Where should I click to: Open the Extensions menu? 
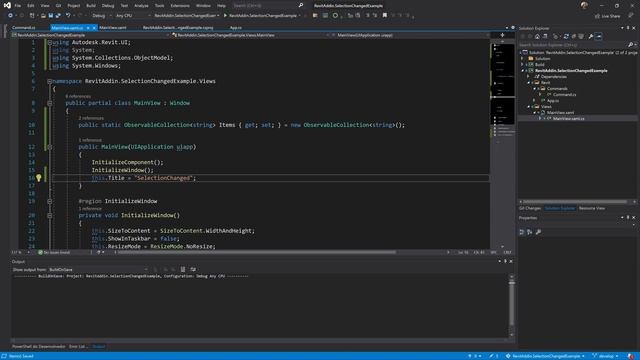pos(180,6)
